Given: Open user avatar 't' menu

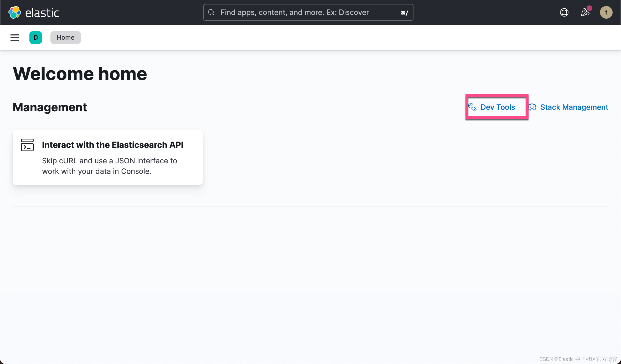Looking at the screenshot, I should 606,12.
